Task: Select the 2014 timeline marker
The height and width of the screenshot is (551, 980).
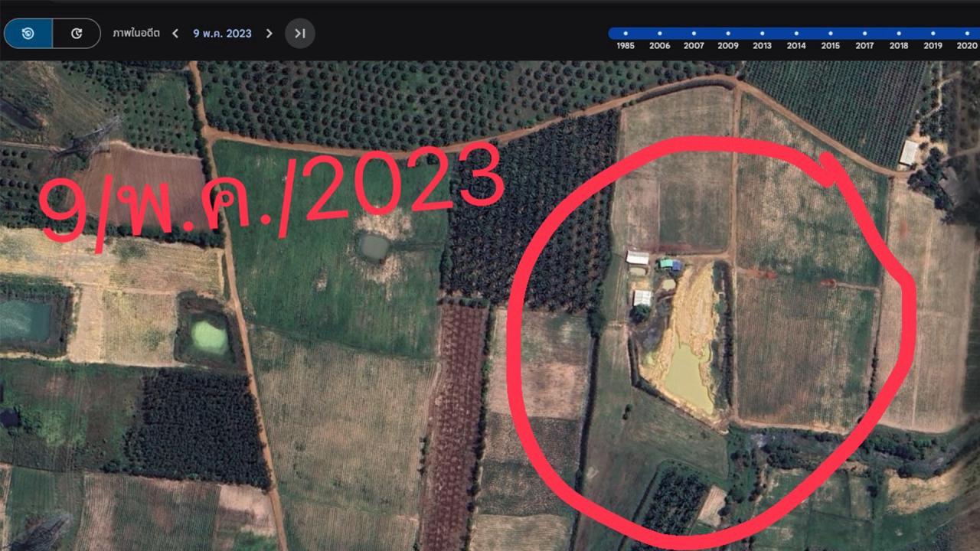Action: point(796,34)
